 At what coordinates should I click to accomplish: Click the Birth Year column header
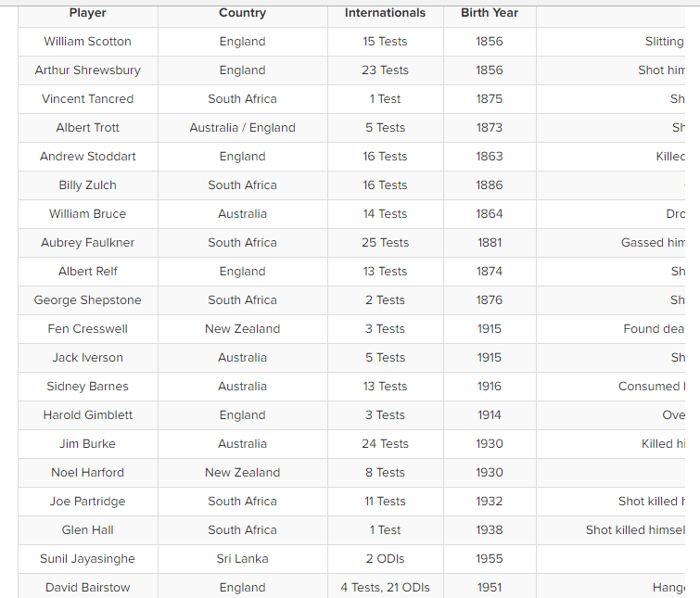click(x=490, y=13)
